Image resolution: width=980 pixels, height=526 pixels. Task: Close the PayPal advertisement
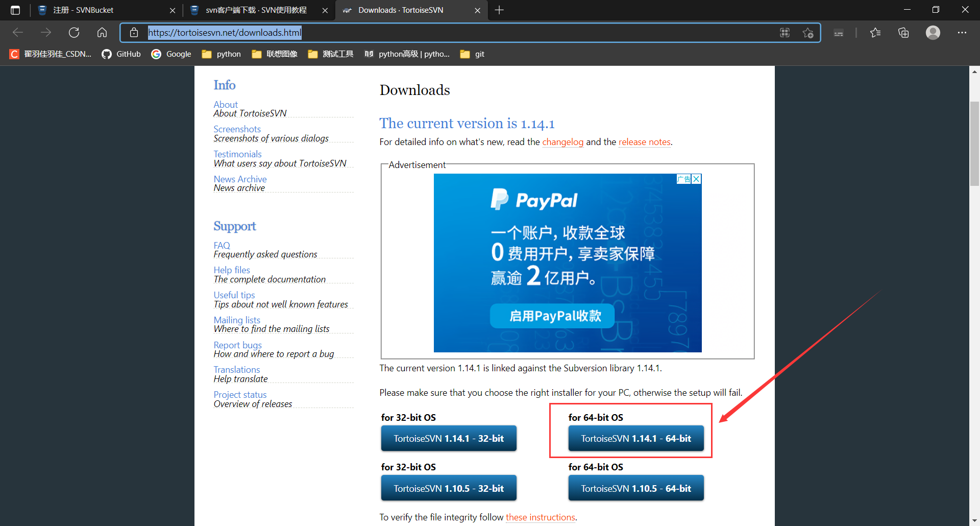tap(696, 179)
